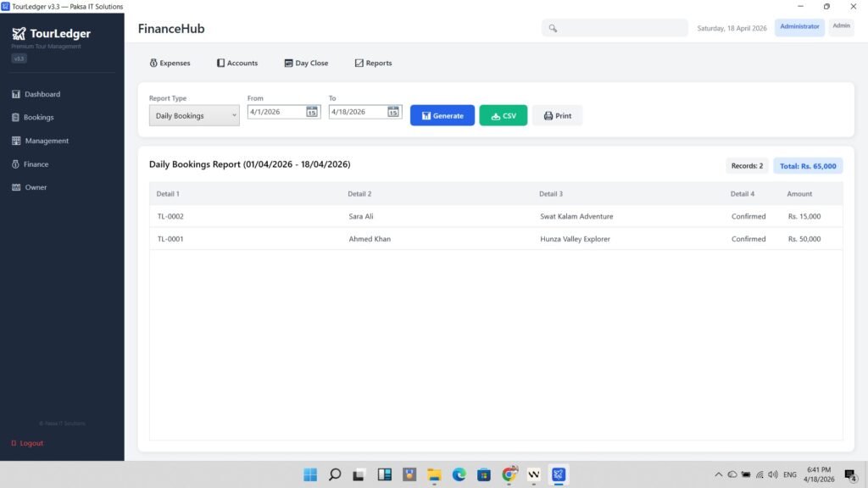Open the Finance sidebar section
Screen dimensions: 868x488
pos(35,164)
